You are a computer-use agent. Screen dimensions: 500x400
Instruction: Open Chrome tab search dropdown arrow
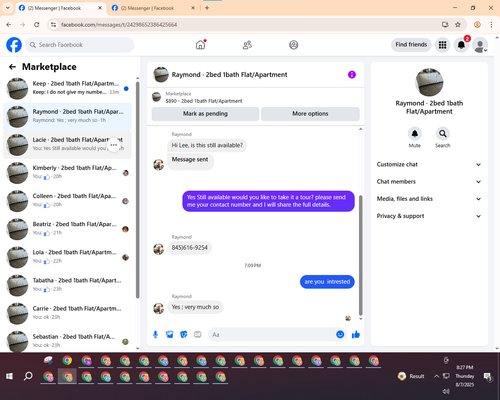point(8,8)
